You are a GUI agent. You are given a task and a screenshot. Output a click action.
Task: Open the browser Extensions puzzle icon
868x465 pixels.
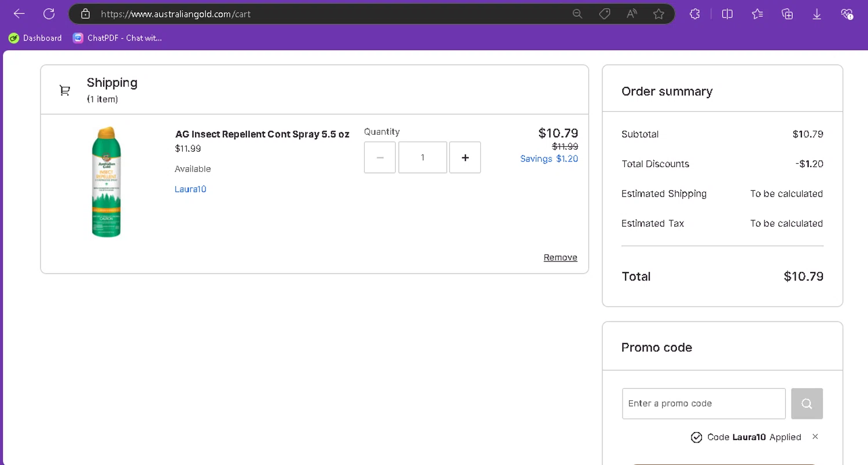click(695, 14)
